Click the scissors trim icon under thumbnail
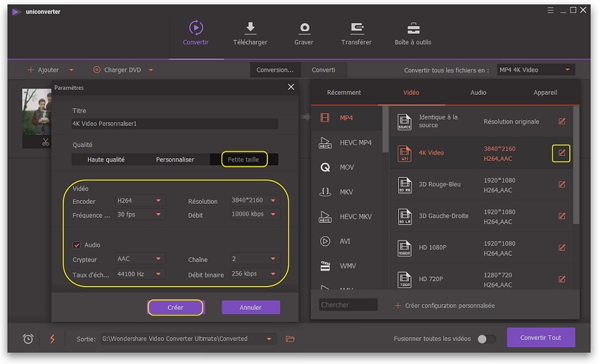 (46, 143)
